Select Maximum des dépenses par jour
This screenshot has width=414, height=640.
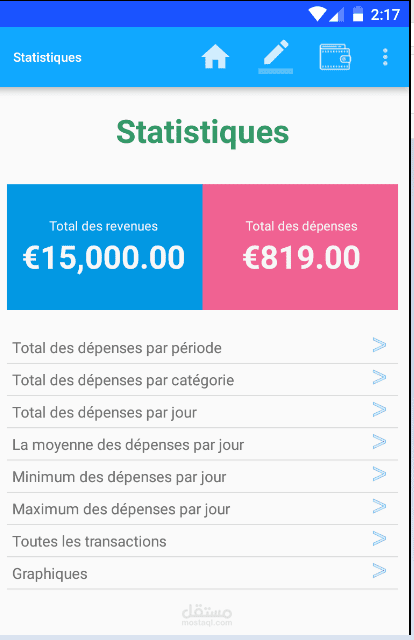click(202, 509)
